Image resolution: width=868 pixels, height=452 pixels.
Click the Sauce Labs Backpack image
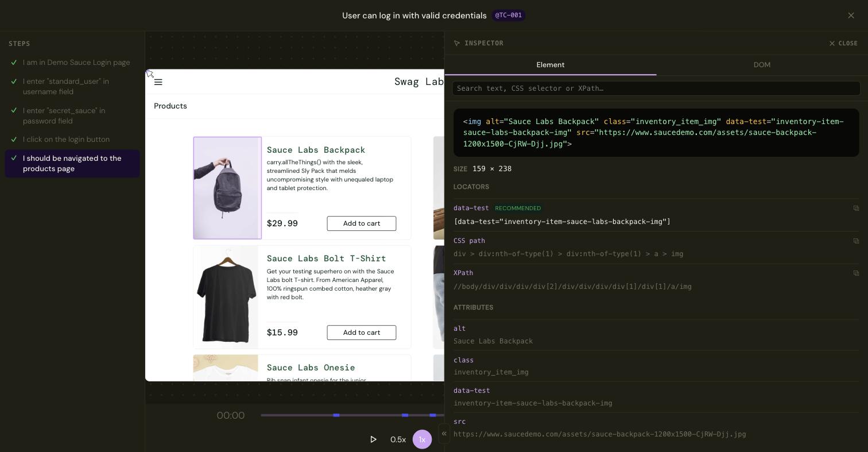(x=227, y=188)
